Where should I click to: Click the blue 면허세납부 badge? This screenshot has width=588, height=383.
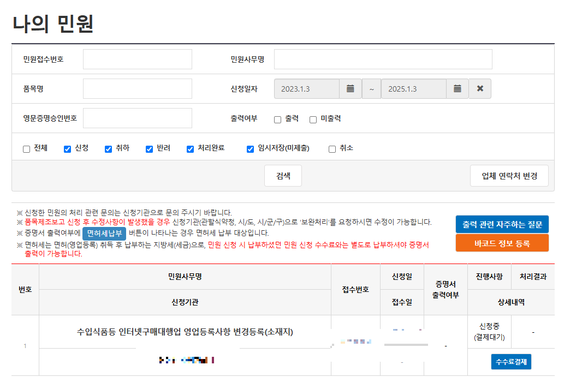(x=104, y=234)
